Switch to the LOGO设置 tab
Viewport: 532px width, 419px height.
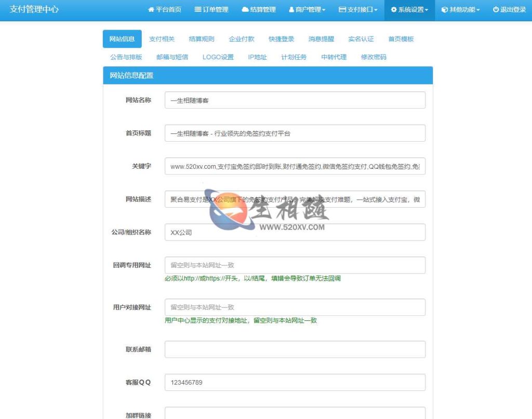tap(218, 57)
